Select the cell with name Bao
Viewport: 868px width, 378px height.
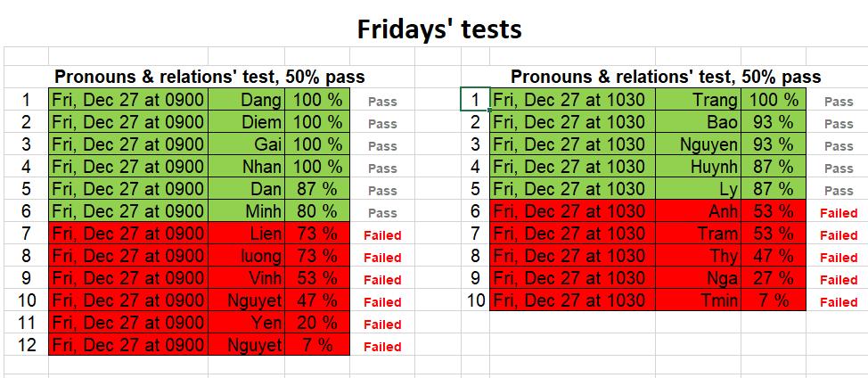(698, 122)
